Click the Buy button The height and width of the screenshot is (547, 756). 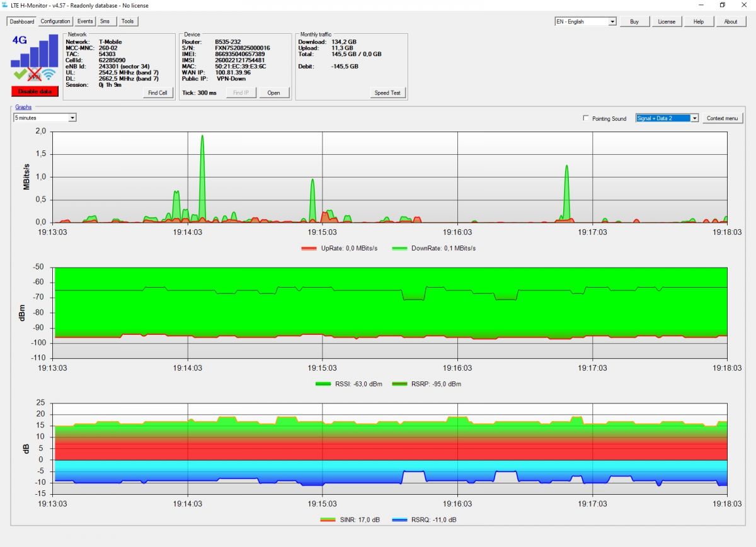point(634,21)
